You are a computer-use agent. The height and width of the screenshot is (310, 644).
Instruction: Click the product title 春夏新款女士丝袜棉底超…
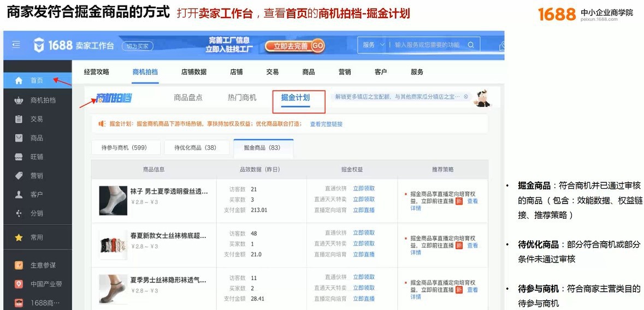pos(168,236)
